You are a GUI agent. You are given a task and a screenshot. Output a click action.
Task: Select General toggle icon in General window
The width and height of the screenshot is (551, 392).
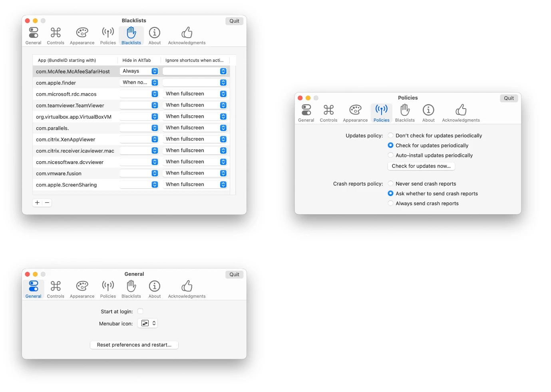click(34, 286)
